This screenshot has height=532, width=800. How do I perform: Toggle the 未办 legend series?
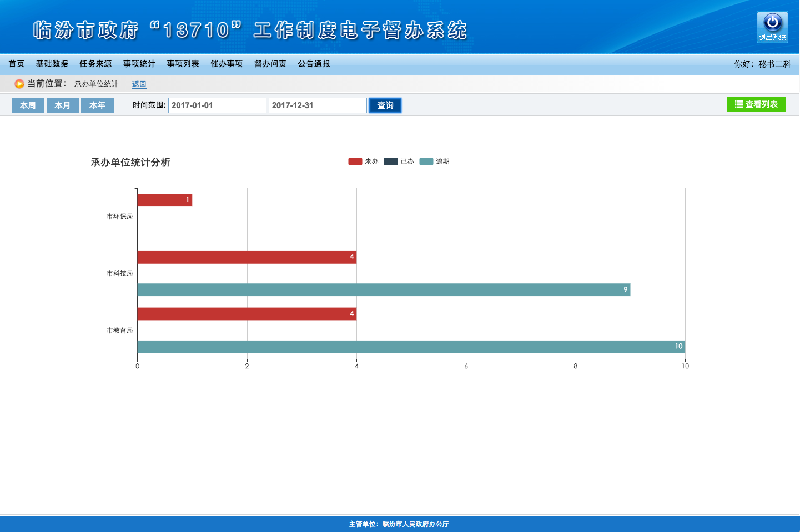(363, 161)
